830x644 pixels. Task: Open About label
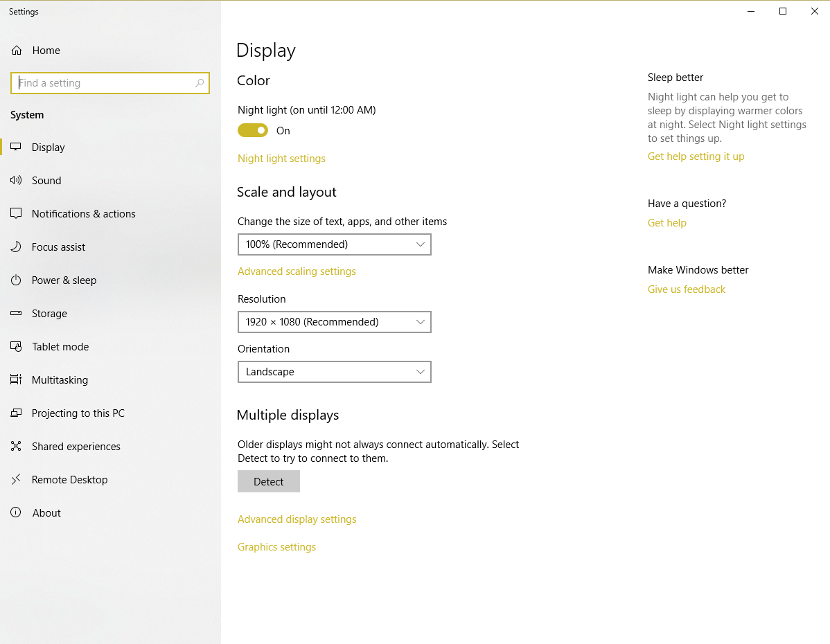[x=46, y=512]
